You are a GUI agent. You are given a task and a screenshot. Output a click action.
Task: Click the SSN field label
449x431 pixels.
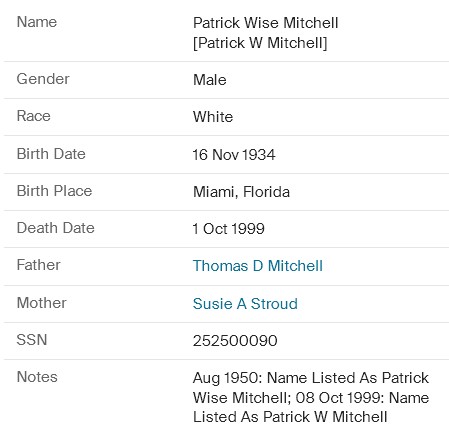[x=32, y=340]
